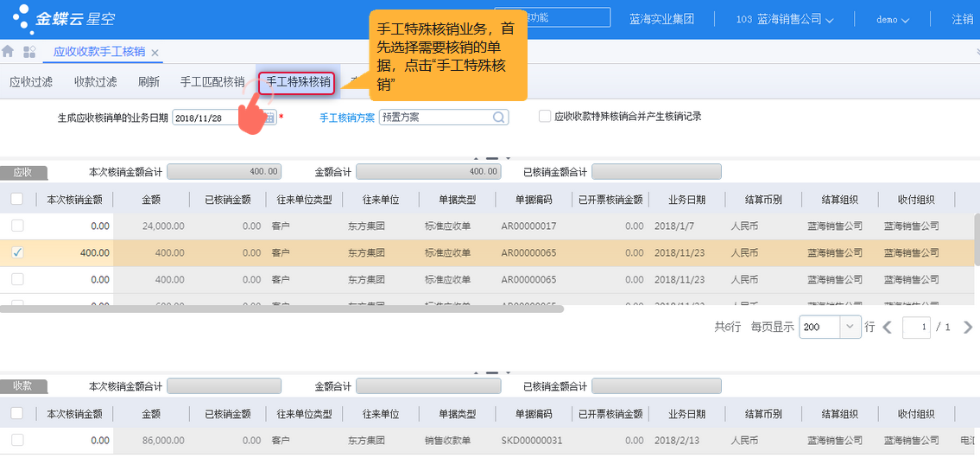Open the calendar picker for 业务日期
The width and height of the screenshot is (980, 471).
pyautogui.click(x=269, y=117)
